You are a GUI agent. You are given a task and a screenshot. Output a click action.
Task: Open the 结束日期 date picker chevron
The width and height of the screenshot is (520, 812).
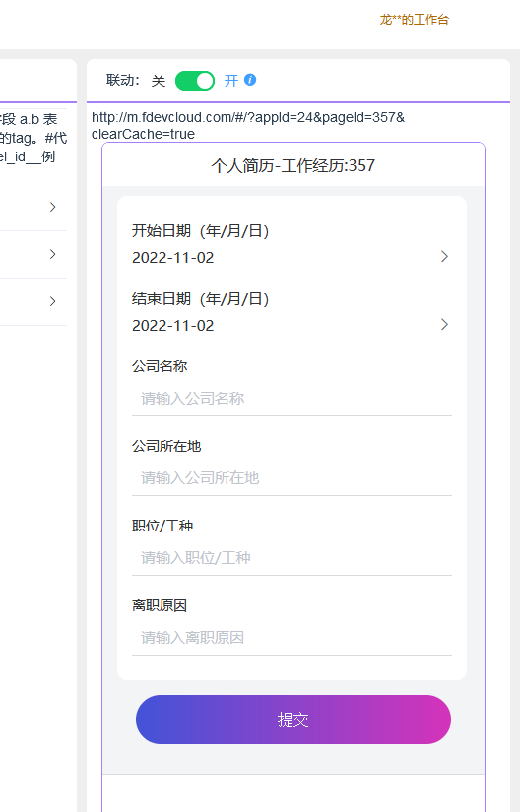(444, 324)
